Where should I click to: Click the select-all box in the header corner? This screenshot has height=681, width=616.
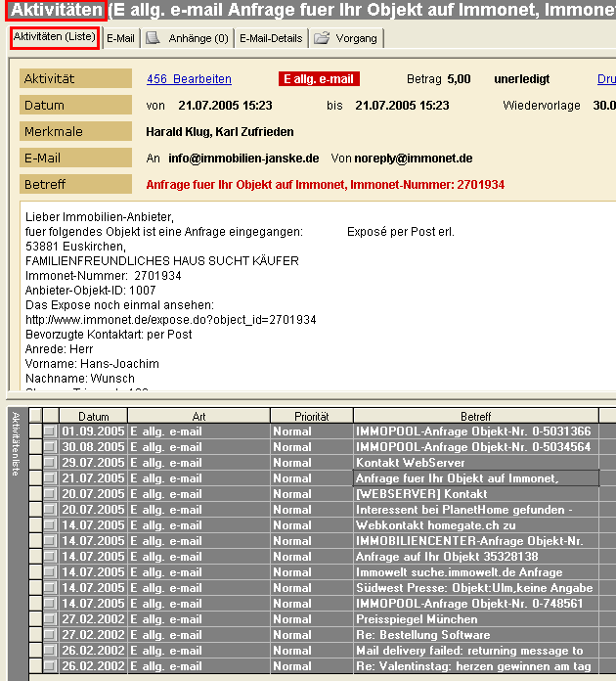pos(35,416)
